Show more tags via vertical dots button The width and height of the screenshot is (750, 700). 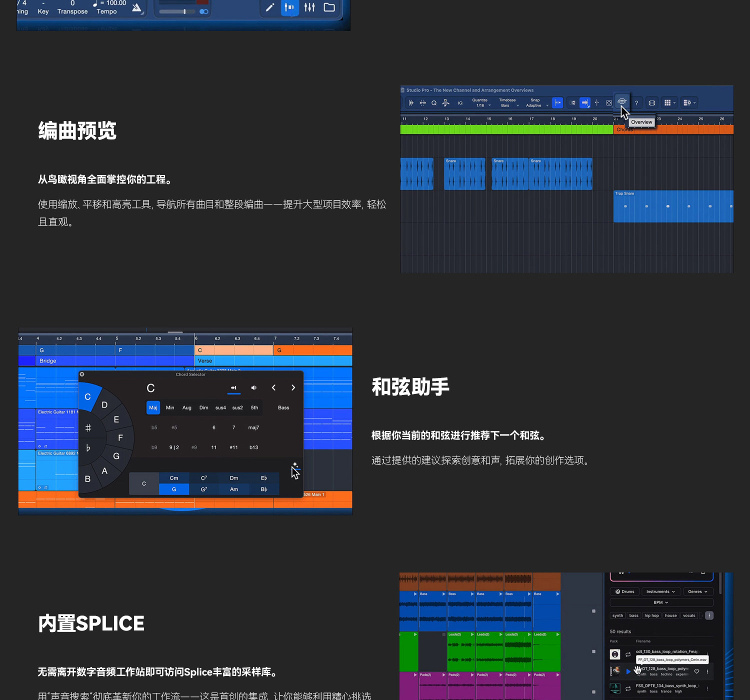(x=709, y=615)
